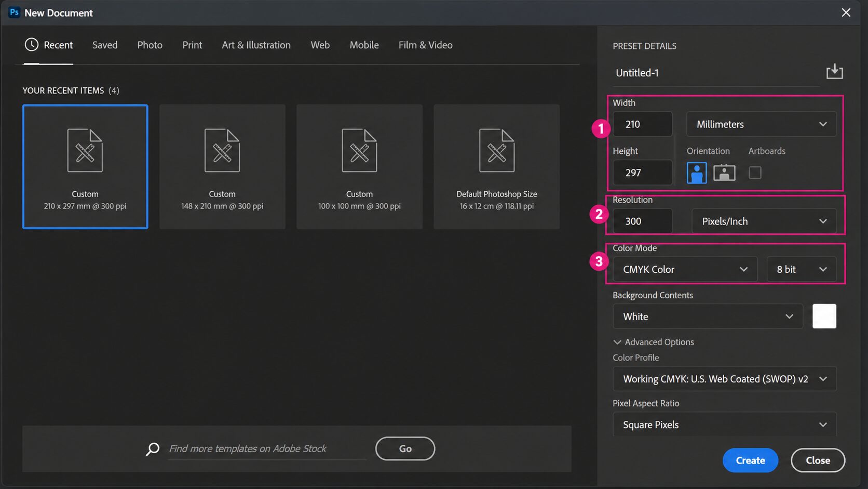Collapse the Advanced Options section
The width and height of the screenshot is (868, 489).
[654, 342]
